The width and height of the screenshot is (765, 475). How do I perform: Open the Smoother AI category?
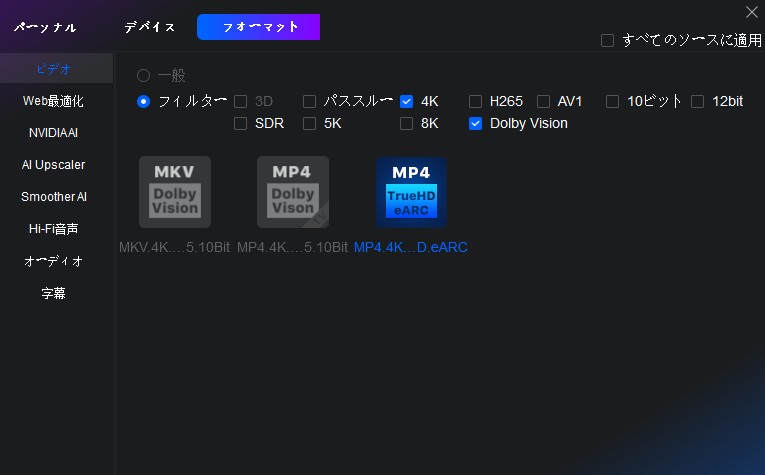[x=54, y=197]
